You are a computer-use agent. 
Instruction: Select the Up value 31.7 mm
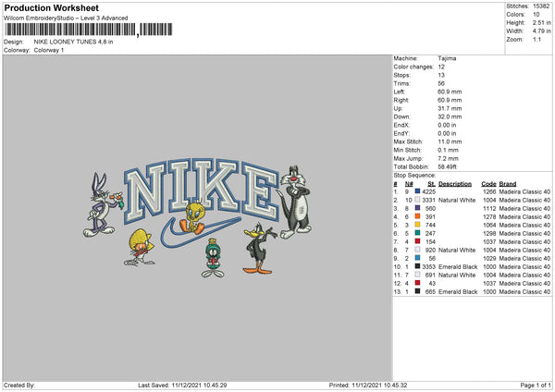[x=450, y=108]
